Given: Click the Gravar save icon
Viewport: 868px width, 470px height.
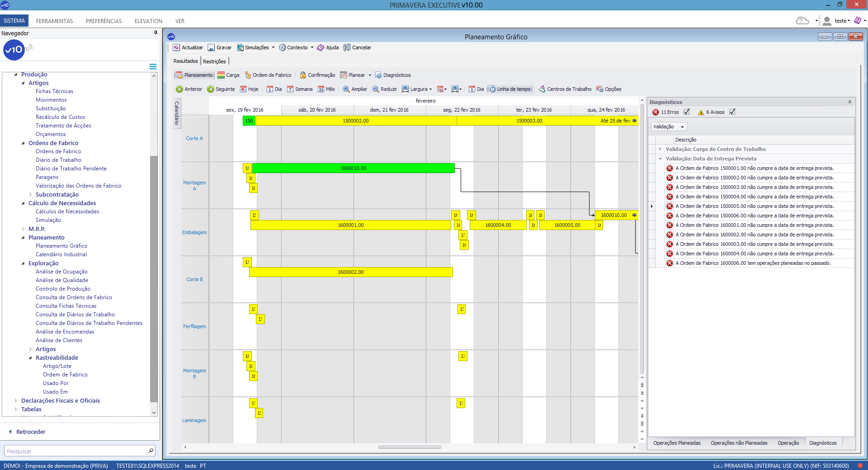Looking at the screenshot, I should (211, 47).
